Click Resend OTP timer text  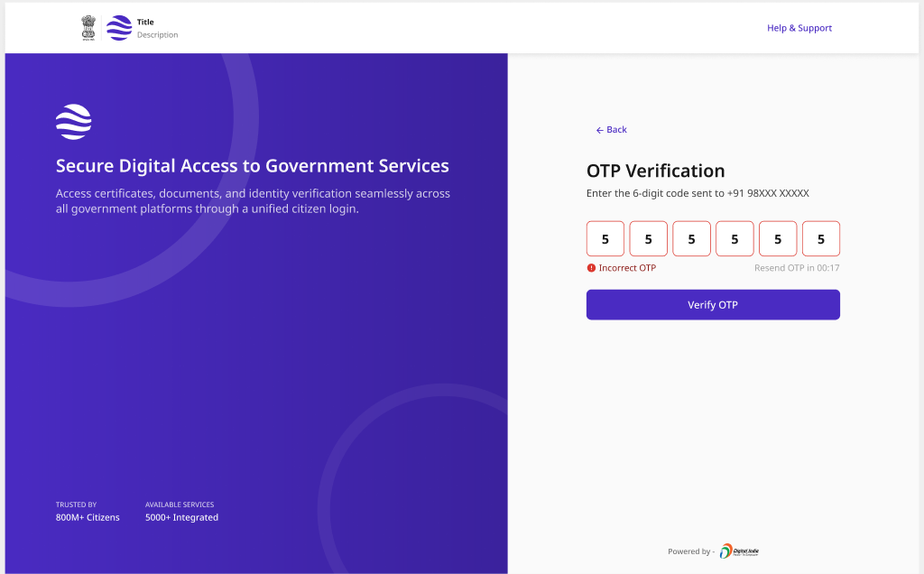[x=797, y=267]
